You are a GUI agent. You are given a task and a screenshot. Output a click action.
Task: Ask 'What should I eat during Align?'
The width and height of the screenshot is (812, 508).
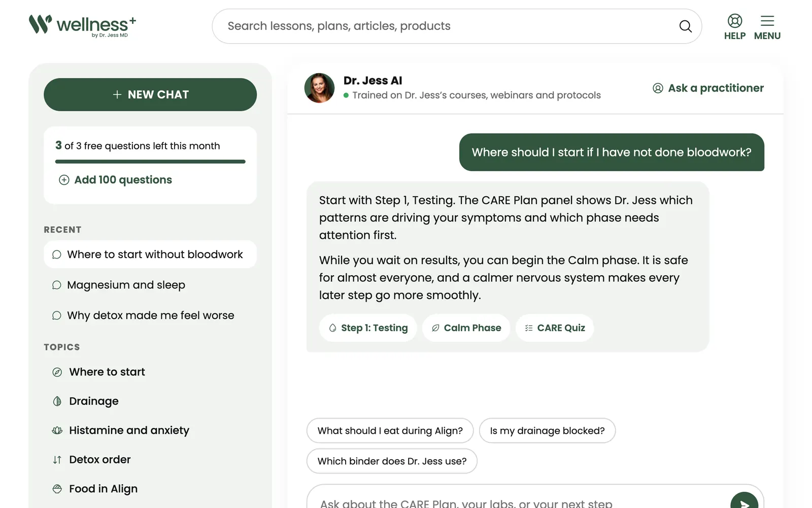click(390, 431)
